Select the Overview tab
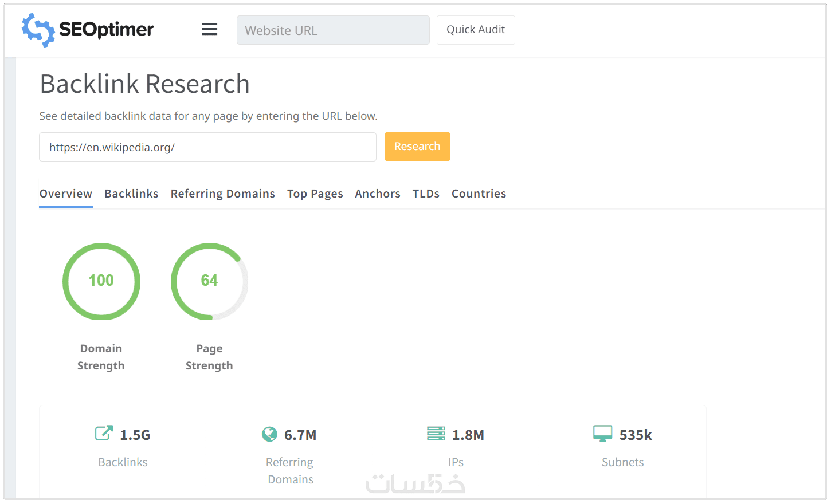The height and width of the screenshot is (504, 831). coord(66,194)
